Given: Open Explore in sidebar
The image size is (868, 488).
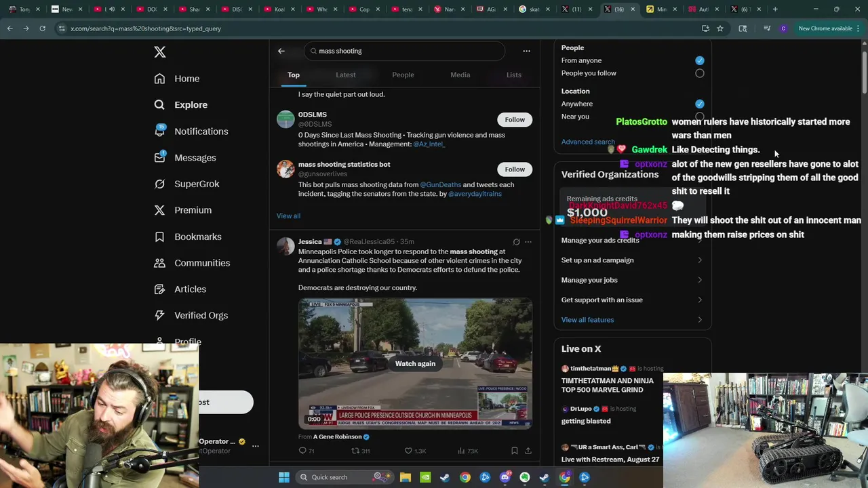Looking at the screenshot, I should pyautogui.click(x=180, y=105).
